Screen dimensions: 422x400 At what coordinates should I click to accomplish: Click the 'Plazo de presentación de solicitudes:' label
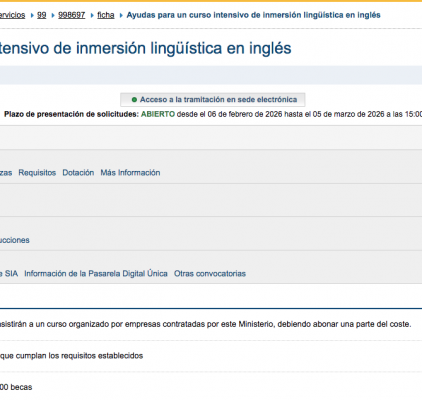pos(71,114)
